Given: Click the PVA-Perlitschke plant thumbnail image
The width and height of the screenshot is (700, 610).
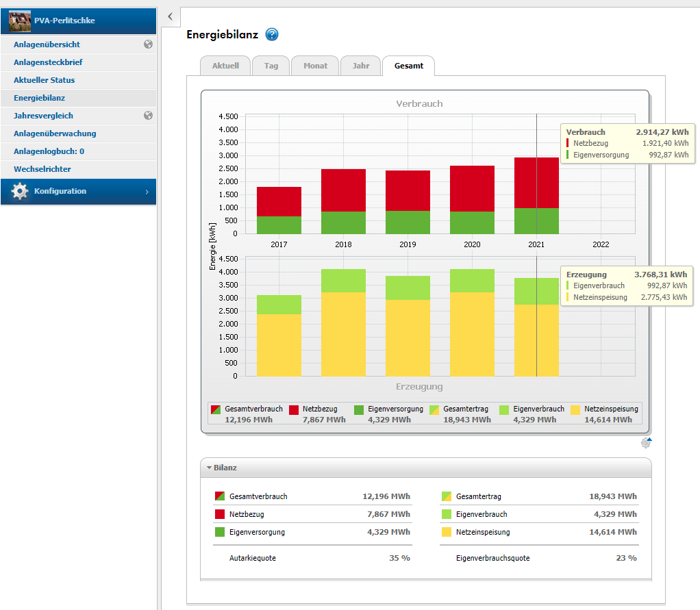Looking at the screenshot, I should click(21, 21).
